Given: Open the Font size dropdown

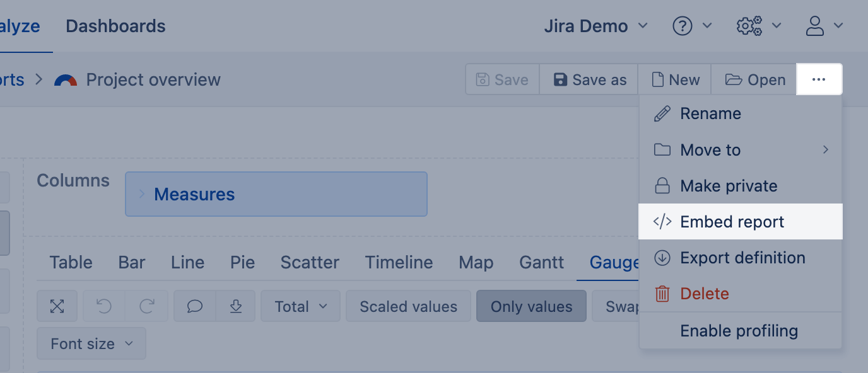Looking at the screenshot, I should click(91, 343).
